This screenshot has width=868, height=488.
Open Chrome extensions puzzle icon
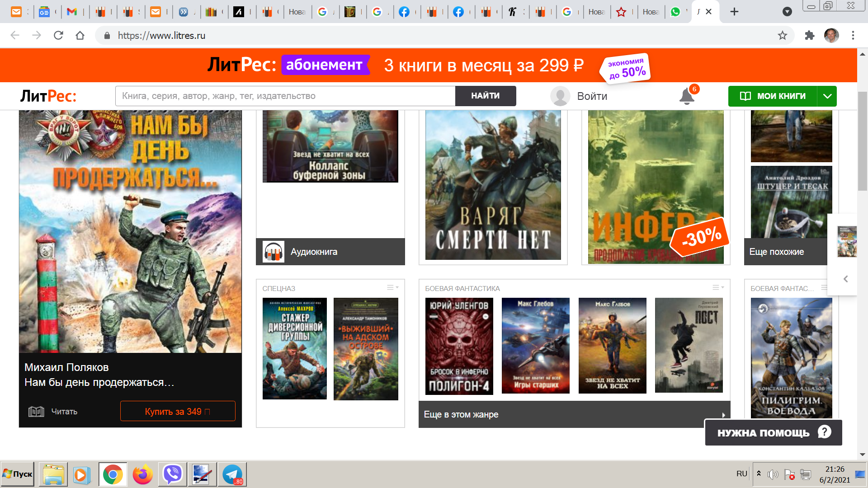tap(810, 35)
